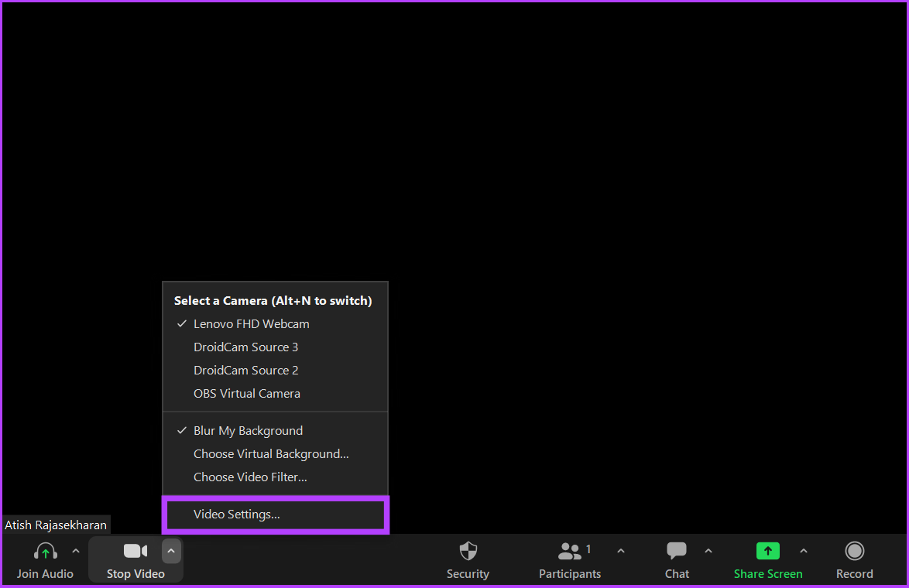Expand the arrow next to Chat

coord(708,551)
